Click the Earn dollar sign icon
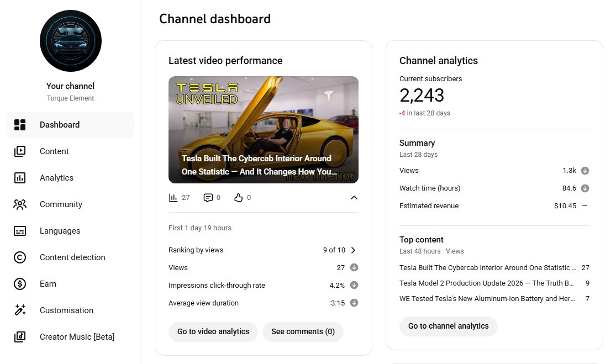The image size is (616, 364). (x=20, y=284)
